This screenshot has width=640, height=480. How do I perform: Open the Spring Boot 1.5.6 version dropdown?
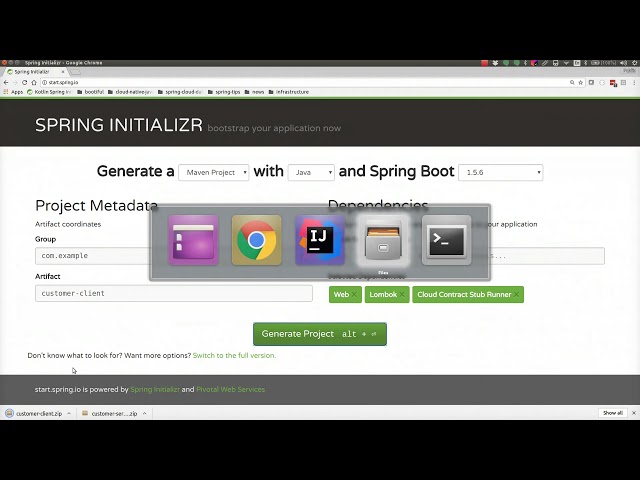pyautogui.click(x=501, y=172)
